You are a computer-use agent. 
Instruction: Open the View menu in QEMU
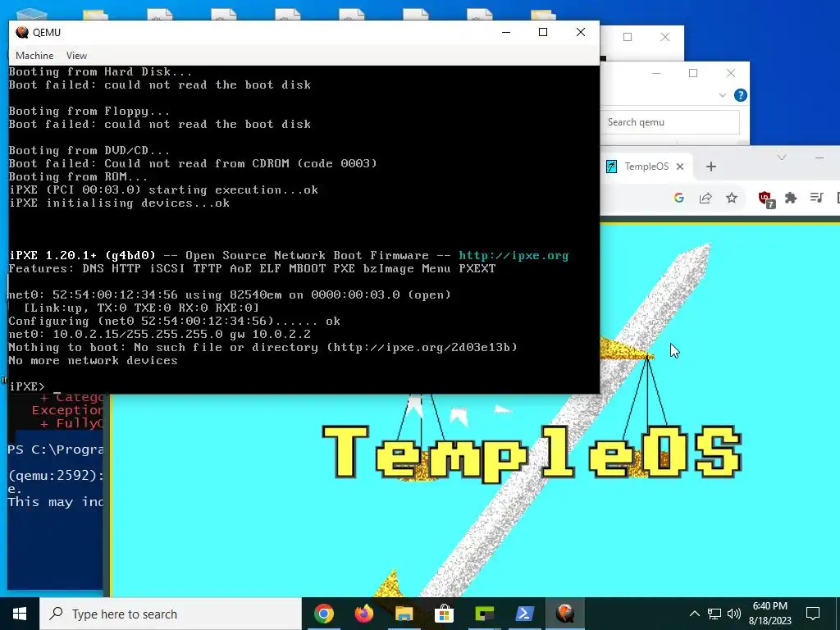pos(76,56)
